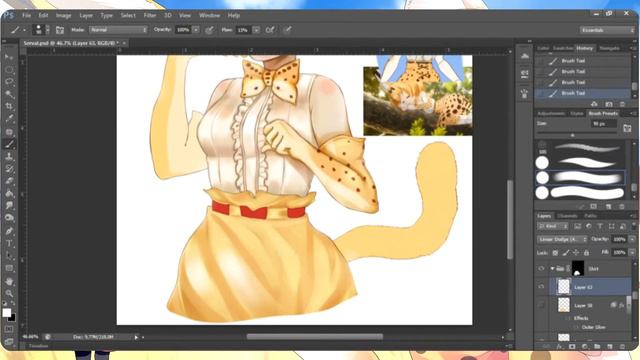Image resolution: width=640 pixels, height=360 pixels.
Task: Toggle pressure for opacity button
Action: (x=209, y=30)
